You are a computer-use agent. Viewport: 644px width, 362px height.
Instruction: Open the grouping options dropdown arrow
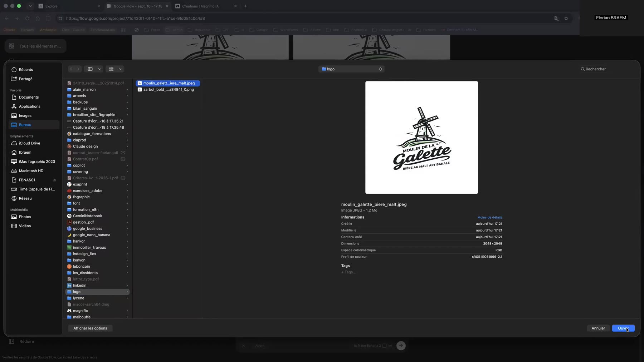click(x=120, y=69)
